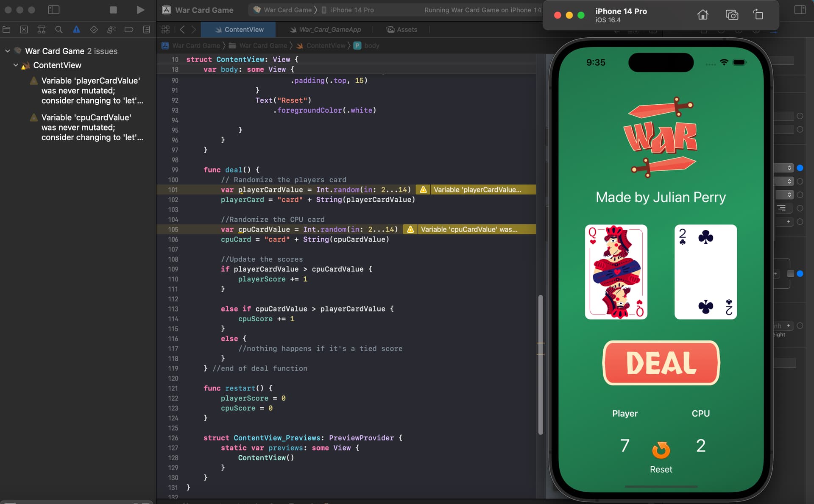
Task: Take a simulator screenshot with camera icon
Action: 732,15
